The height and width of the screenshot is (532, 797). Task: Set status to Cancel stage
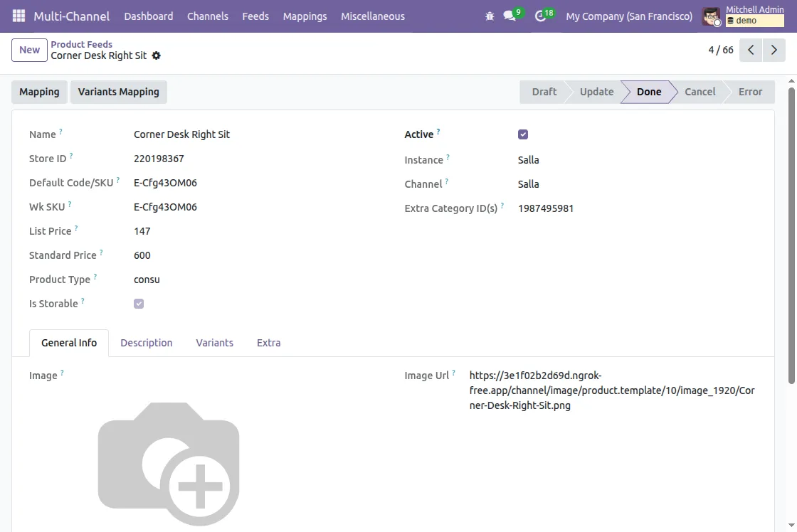click(x=700, y=92)
